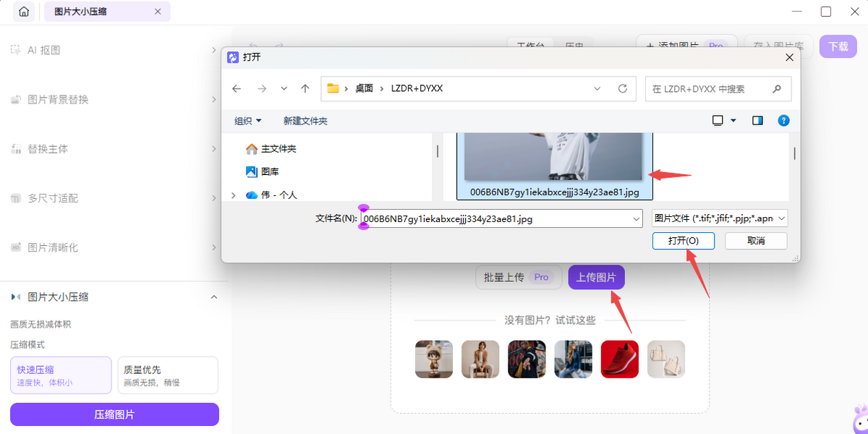
Task: Click LZDR+DYXX in the address path
Action: point(417,88)
